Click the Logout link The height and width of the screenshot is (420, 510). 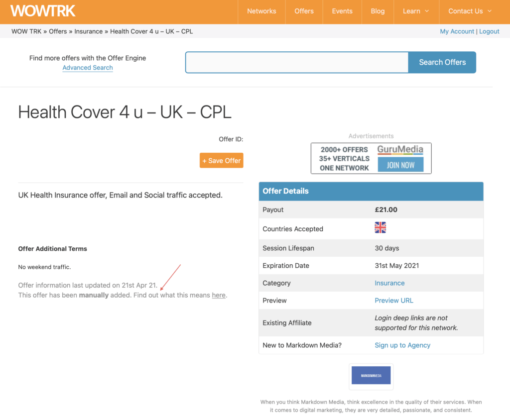[x=489, y=31]
